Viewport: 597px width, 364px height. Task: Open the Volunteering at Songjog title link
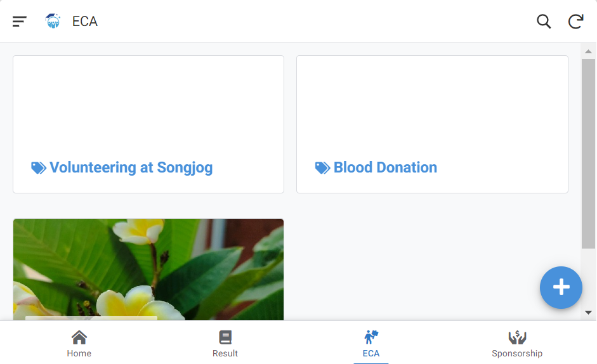[x=131, y=167]
